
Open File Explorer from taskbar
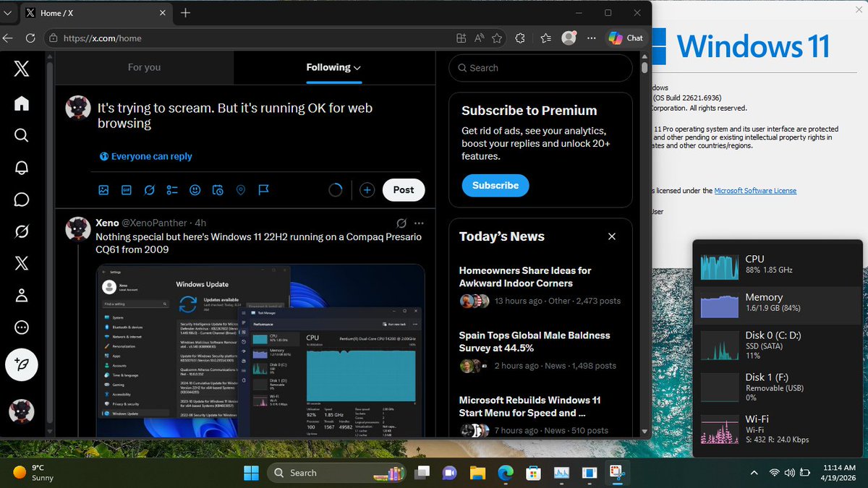pos(477,473)
